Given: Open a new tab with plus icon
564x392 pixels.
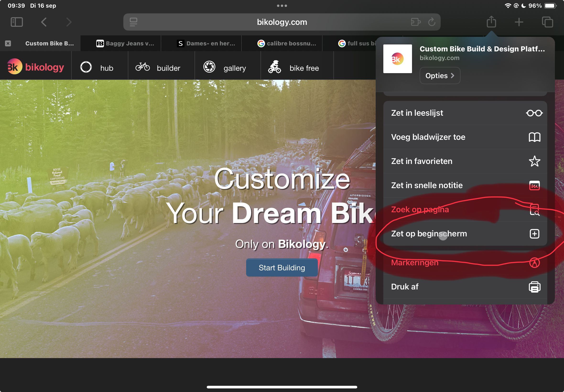Looking at the screenshot, I should click(x=519, y=22).
